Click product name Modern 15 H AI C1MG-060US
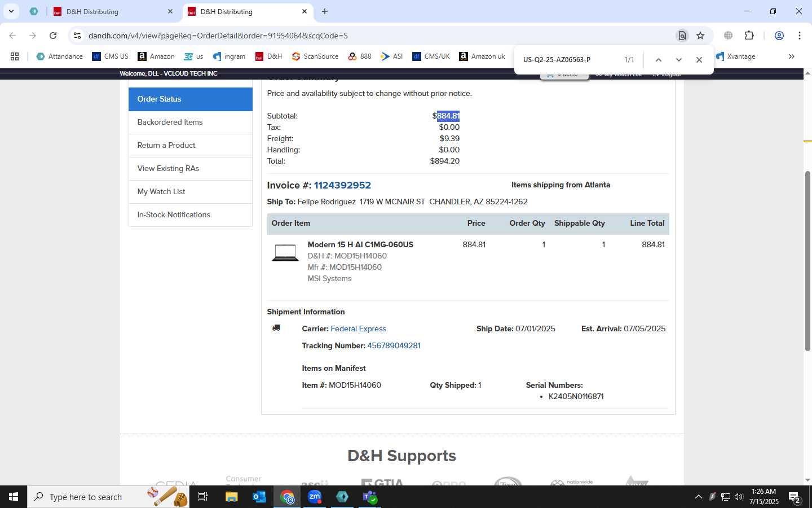 [x=360, y=244]
